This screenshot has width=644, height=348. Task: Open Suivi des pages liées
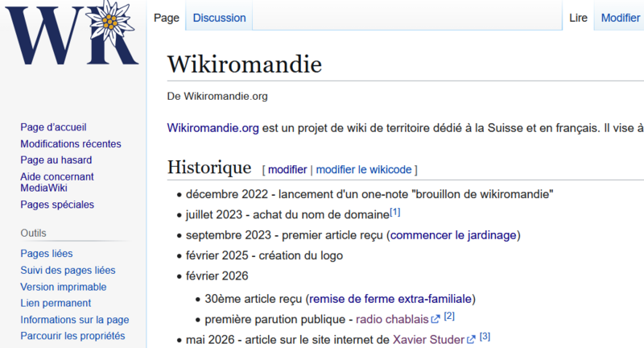pos(68,271)
